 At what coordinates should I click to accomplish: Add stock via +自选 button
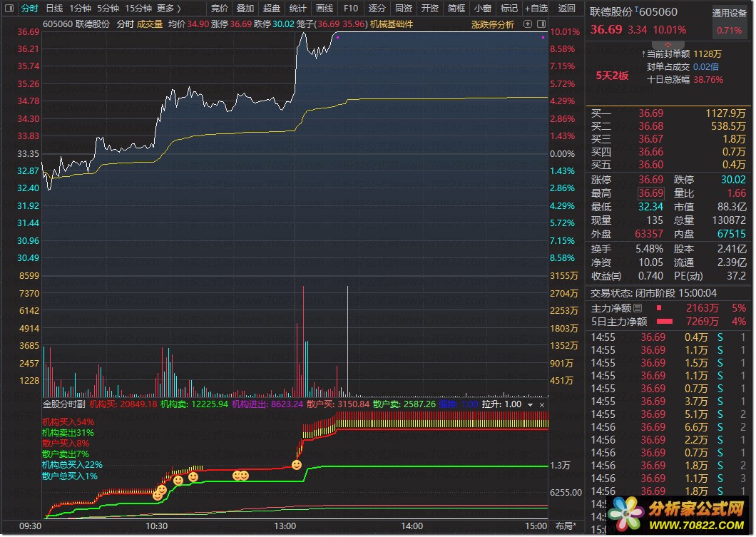pyautogui.click(x=536, y=8)
